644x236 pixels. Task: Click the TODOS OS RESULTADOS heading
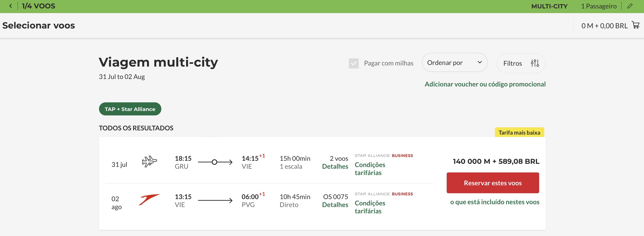pos(136,128)
